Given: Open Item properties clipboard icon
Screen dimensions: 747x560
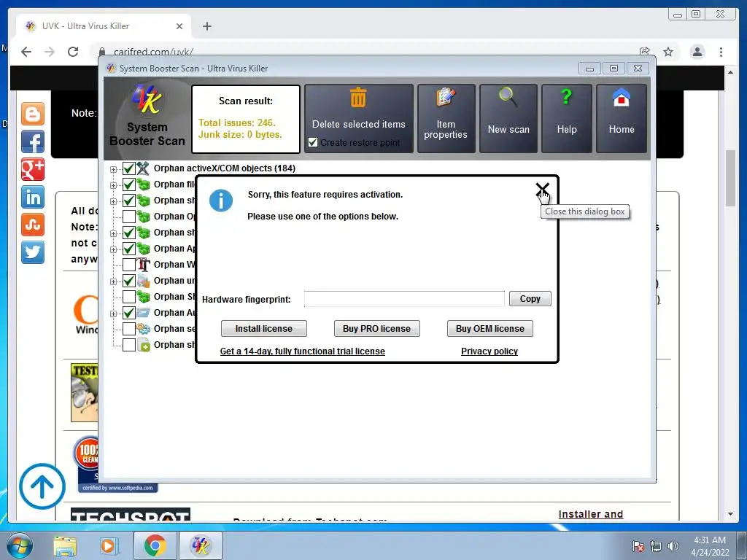Looking at the screenshot, I should [446, 98].
